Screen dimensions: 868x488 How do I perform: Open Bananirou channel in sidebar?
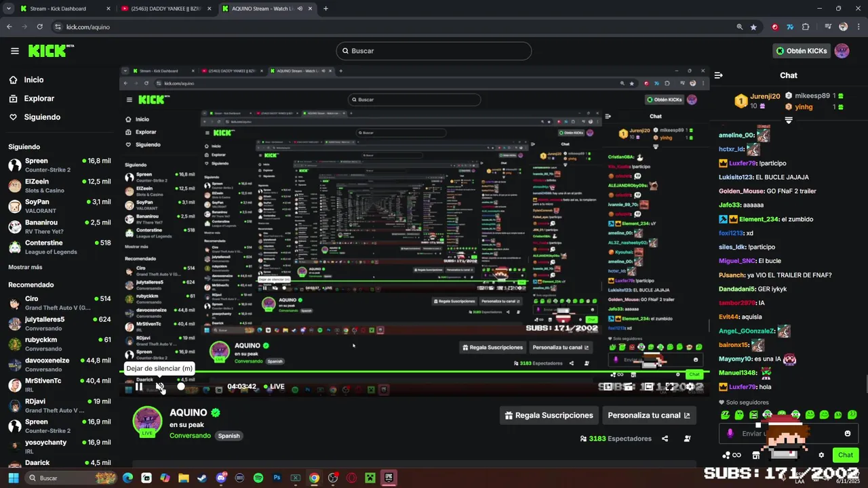click(60, 226)
